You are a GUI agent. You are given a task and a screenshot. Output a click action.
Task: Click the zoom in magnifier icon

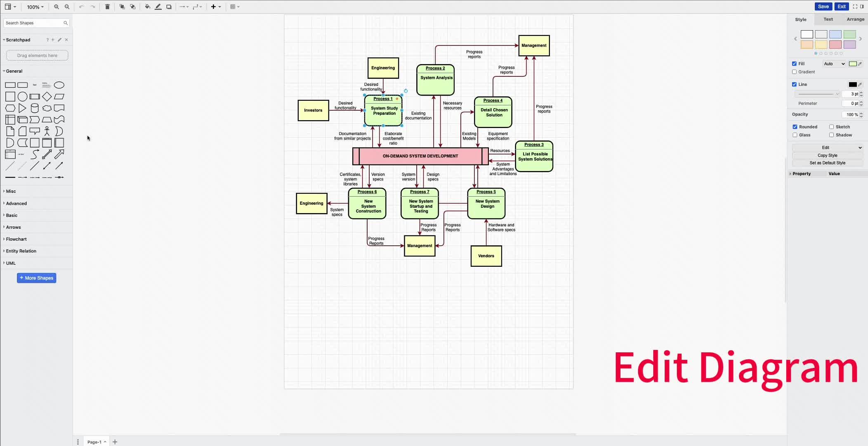click(x=57, y=7)
